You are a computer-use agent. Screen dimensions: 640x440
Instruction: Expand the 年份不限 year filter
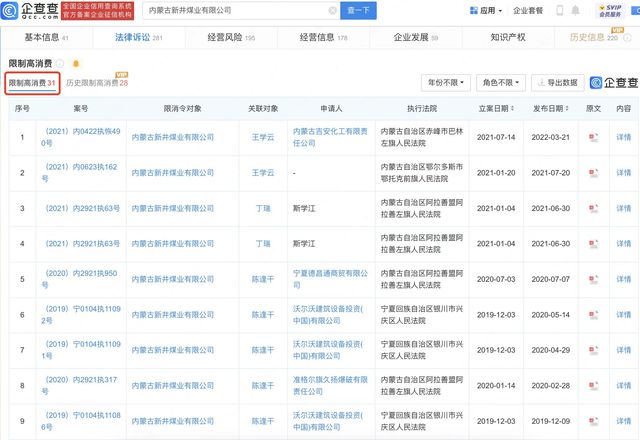[446, 83]
